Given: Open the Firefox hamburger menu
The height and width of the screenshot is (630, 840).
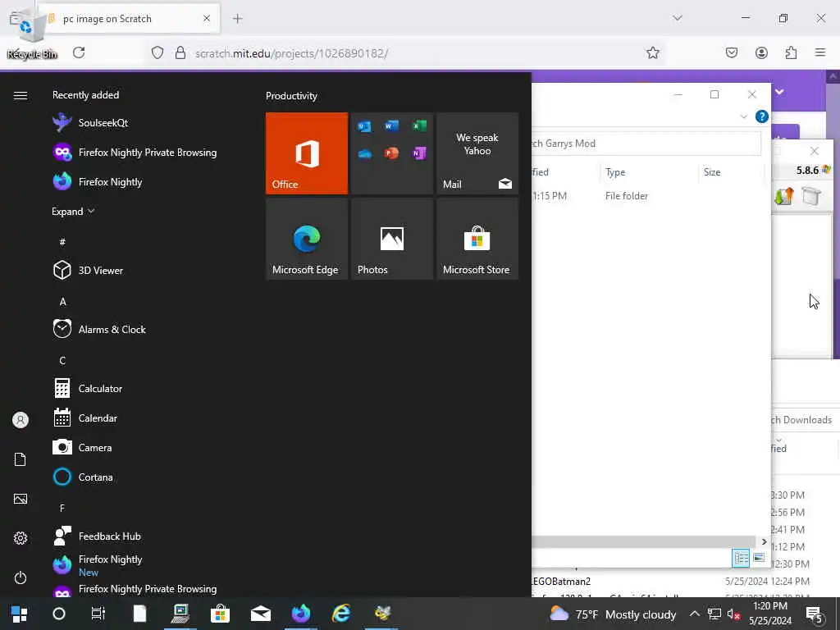Looking at the screenshot, I should pyautogui.click(x=820, y=52).
